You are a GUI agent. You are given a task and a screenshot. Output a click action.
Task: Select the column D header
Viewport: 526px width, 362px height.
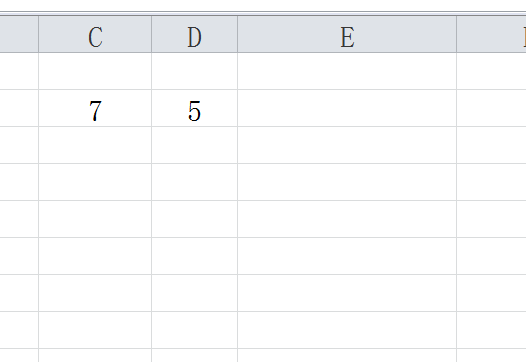point(195,34)
